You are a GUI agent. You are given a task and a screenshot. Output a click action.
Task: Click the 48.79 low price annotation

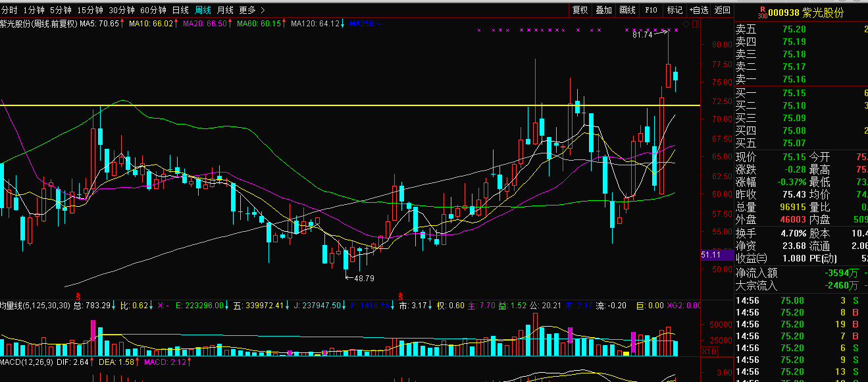pos(364,279)
